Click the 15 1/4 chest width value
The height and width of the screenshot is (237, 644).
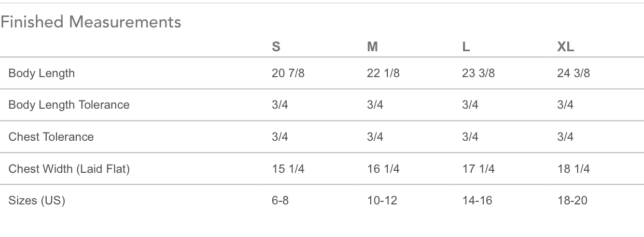(288, 169)
